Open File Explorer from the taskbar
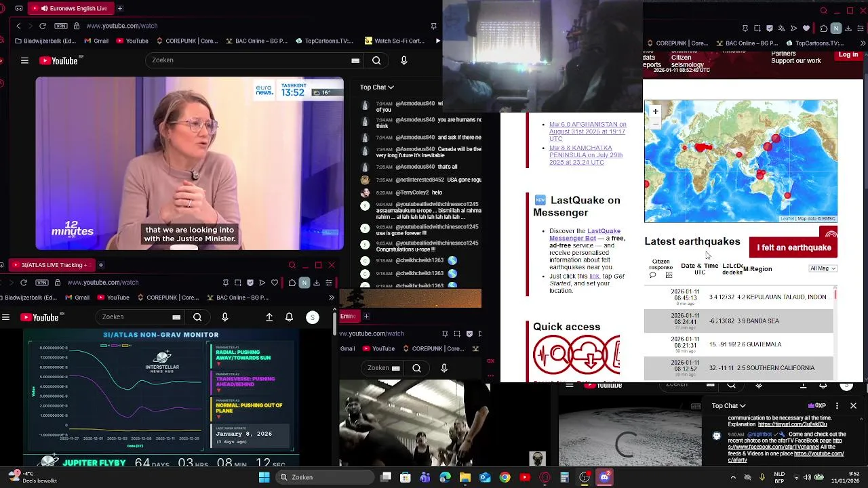The image size is (868, 488). (465, 477)
